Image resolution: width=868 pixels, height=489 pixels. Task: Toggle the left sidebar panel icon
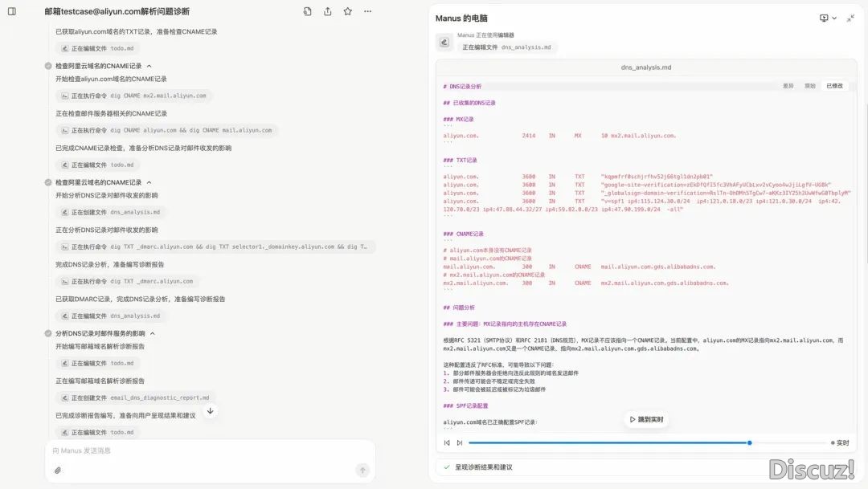(x=11, y=11)
